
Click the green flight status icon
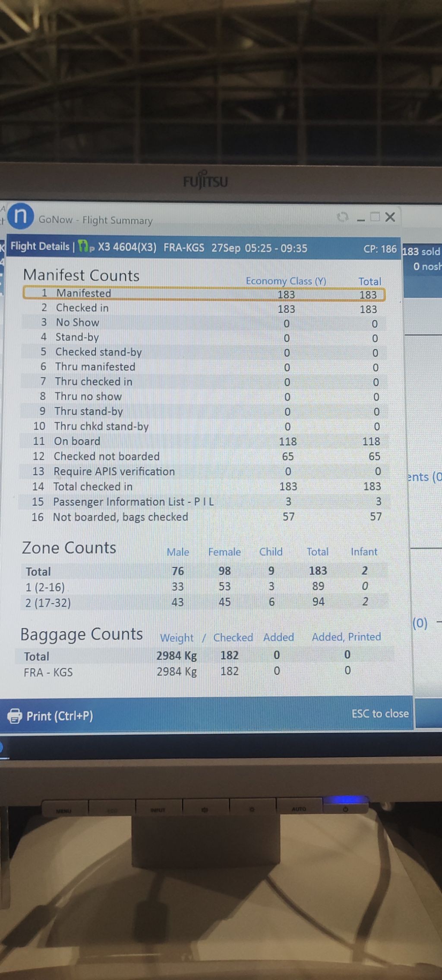tap(85, 247)
